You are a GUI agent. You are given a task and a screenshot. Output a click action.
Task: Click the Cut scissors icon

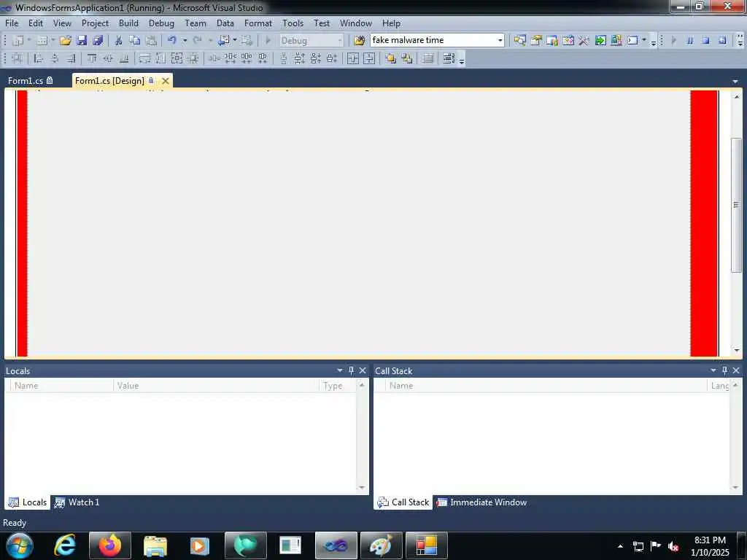pos(119,41)
